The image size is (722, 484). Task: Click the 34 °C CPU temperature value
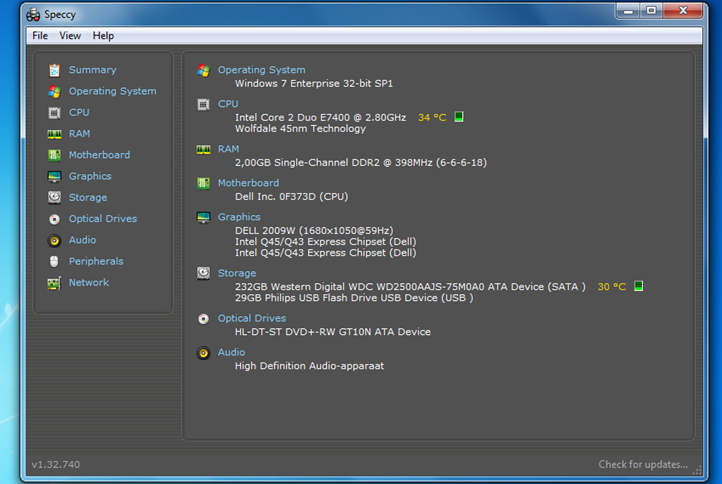point(432,117)
